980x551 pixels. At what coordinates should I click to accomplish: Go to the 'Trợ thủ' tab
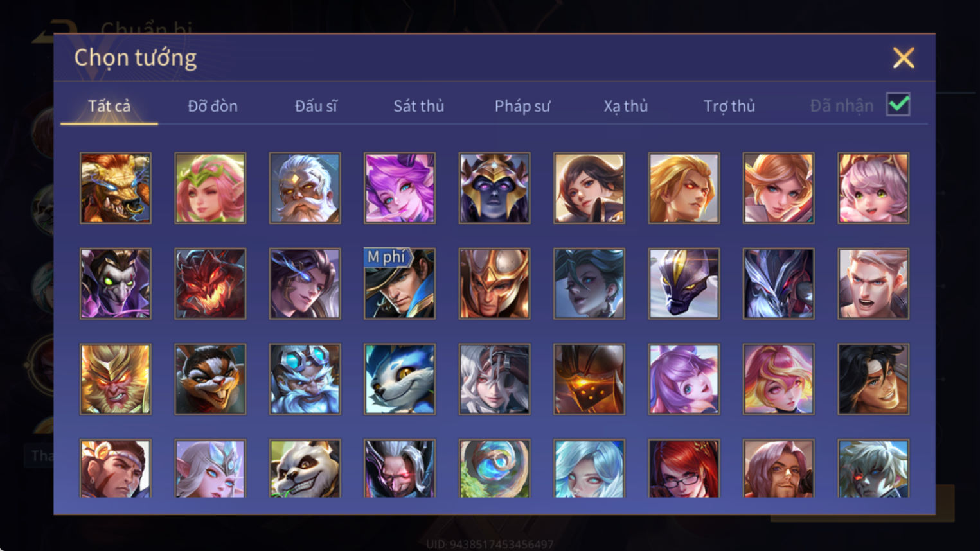pos(729,106)
